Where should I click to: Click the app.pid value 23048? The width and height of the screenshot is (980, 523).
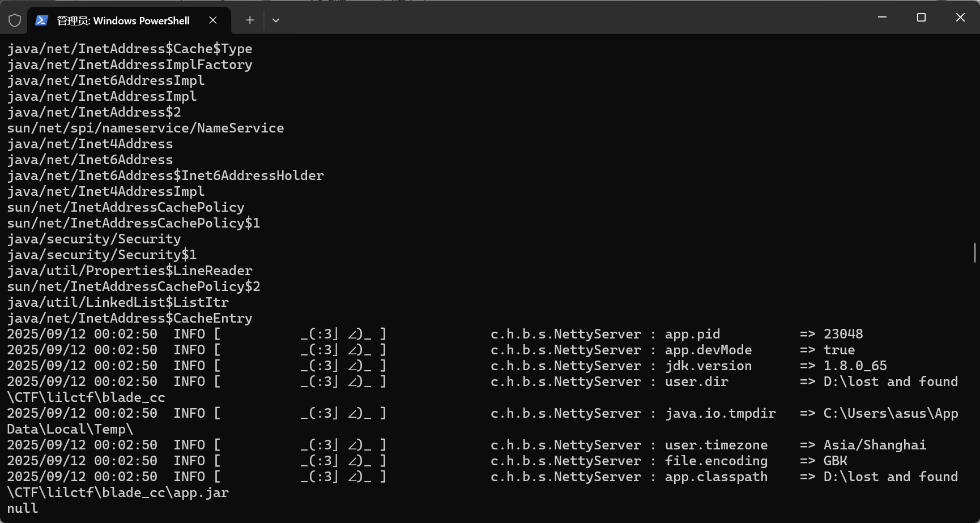point(843,334)
